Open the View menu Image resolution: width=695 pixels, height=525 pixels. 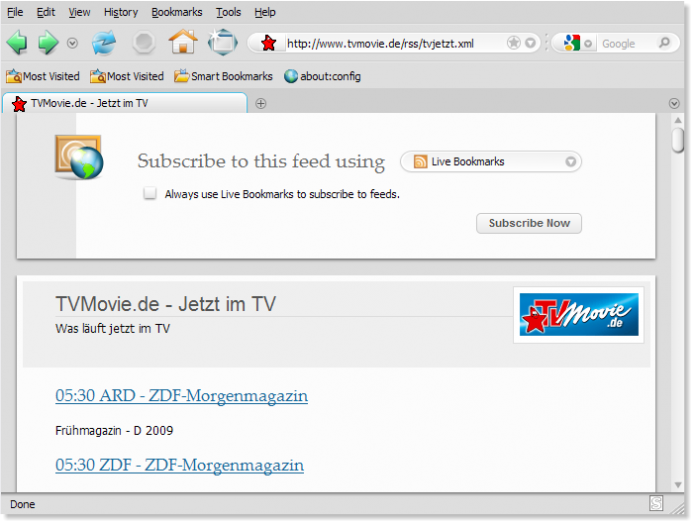[x=79, y=12]
